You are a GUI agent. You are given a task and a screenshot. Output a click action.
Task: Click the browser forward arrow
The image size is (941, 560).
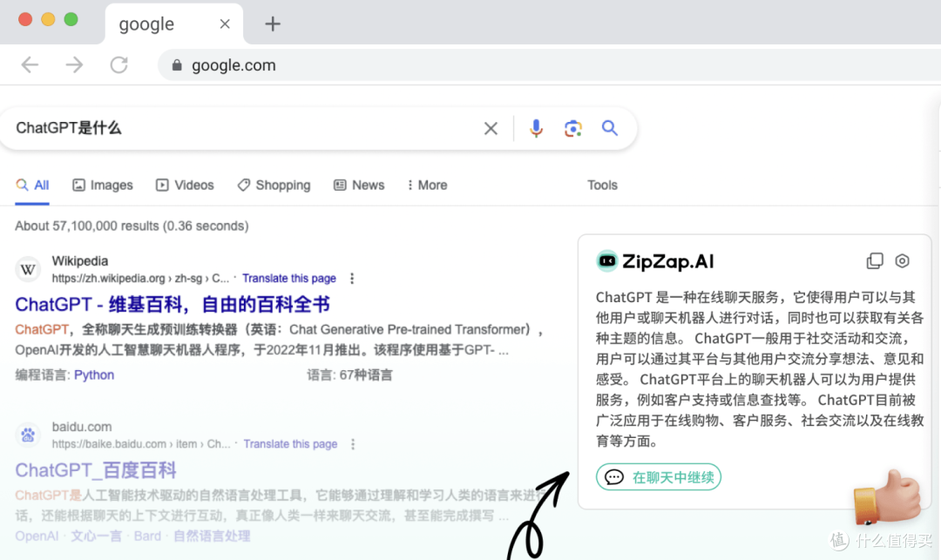click(74, 64)
